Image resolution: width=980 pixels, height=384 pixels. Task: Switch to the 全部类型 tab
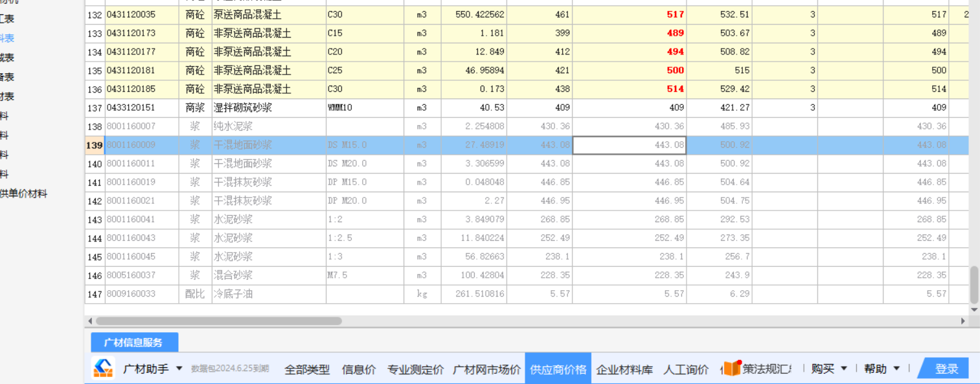point(307,369)
